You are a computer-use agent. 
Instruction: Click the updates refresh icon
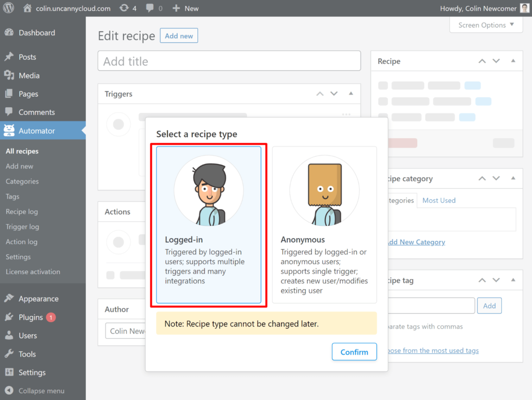coord(124,8)
